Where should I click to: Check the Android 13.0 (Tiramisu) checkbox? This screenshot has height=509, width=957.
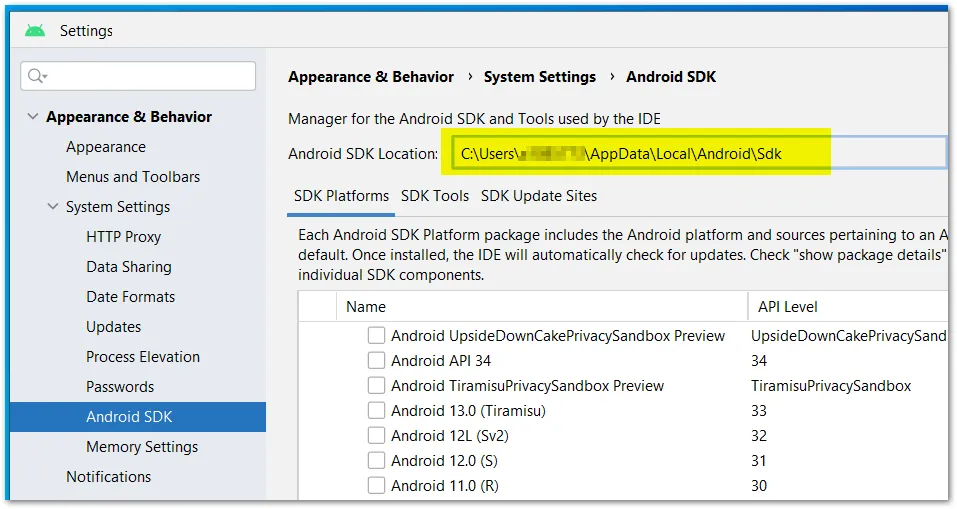[377, 411]
